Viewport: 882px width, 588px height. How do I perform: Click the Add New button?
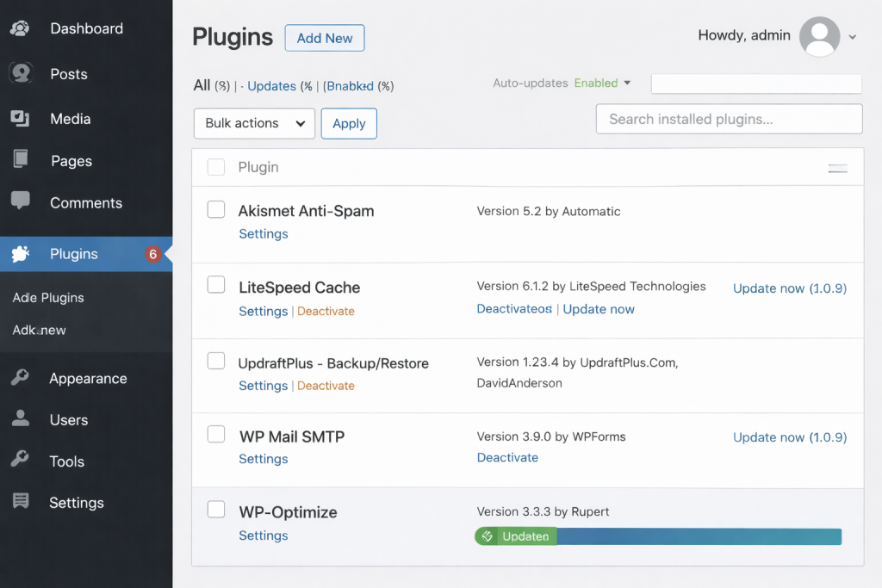pyautogui.click(x=325, y=38)
